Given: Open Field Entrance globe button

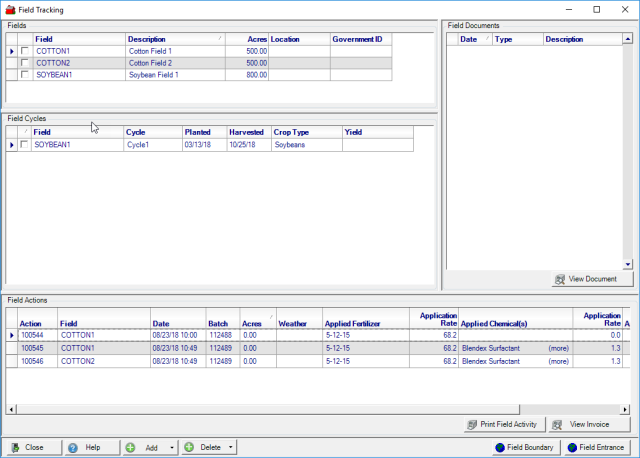Looking at the screenshot, I should pyautogui.click(x=571, y=448).
